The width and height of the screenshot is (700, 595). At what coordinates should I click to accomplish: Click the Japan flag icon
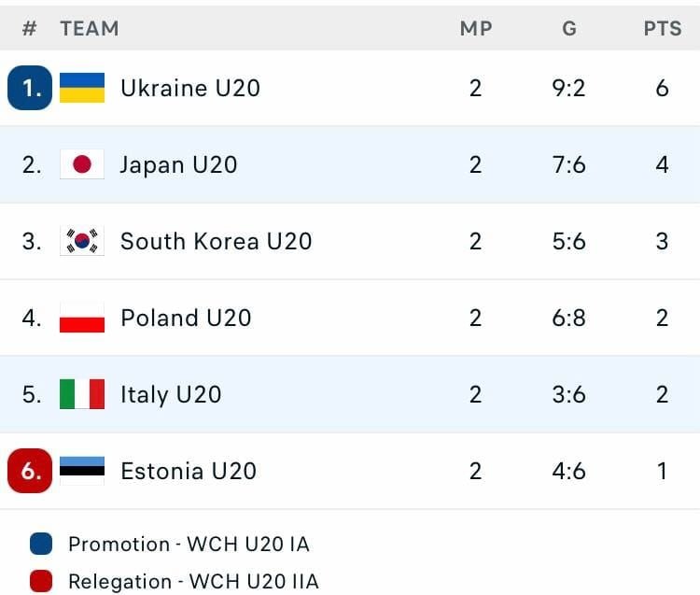point(82,164)
